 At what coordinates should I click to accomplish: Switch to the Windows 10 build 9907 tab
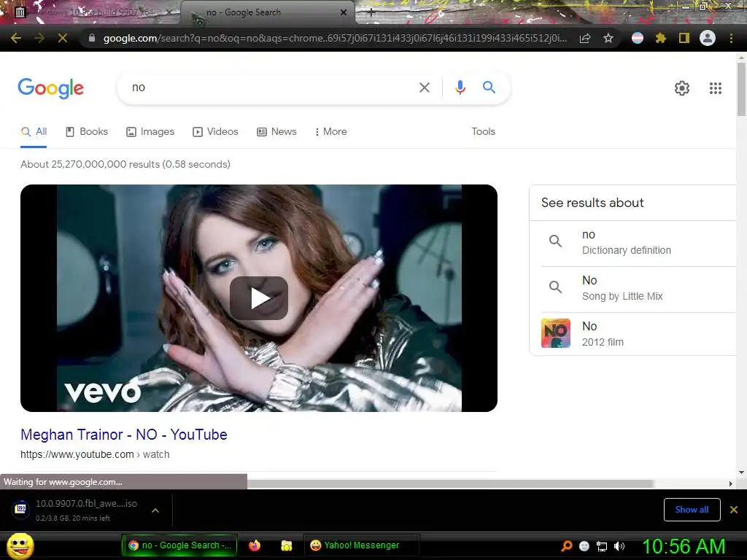(x=93, y=12)
